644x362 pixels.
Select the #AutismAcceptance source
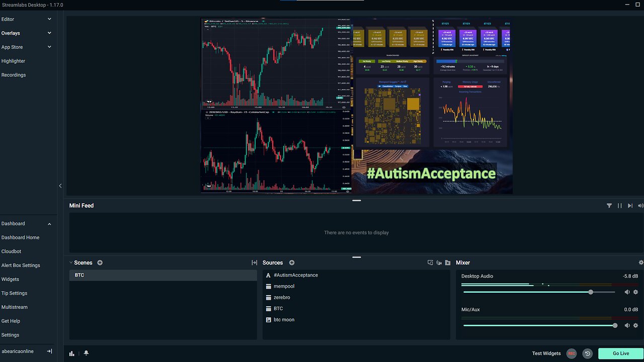pos(356,275)
